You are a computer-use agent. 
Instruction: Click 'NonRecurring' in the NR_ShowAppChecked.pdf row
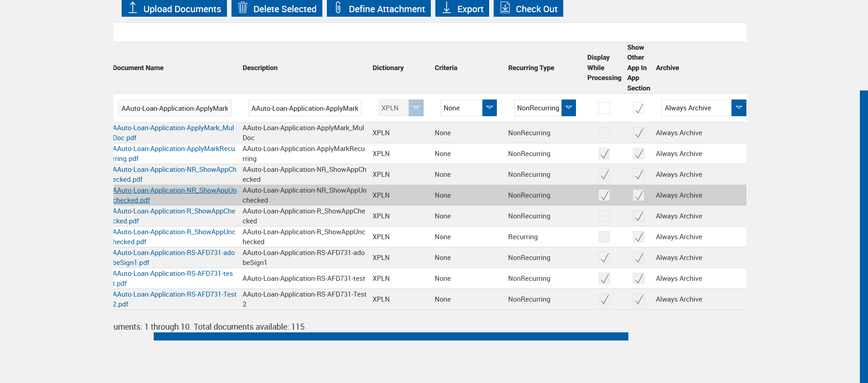(529, 175)
